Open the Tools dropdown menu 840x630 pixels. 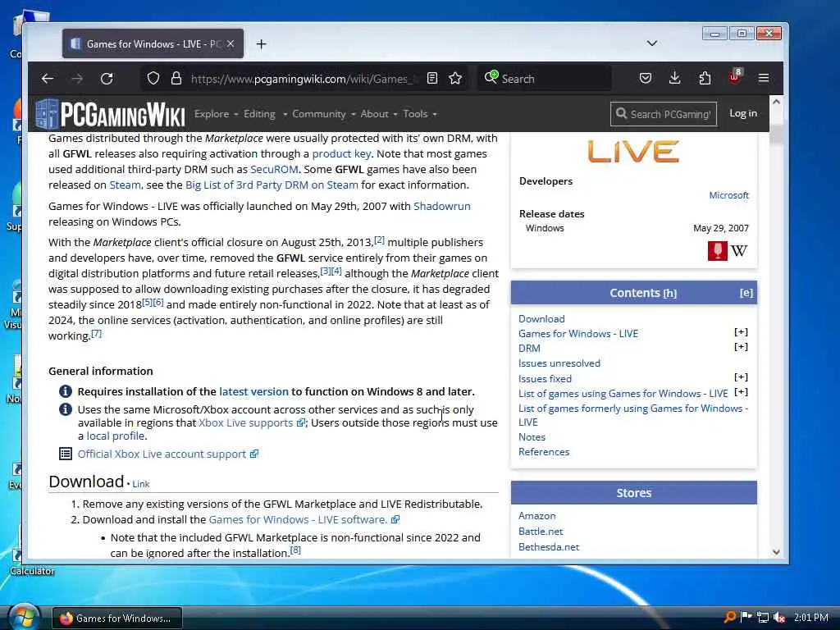click(420, 113)
